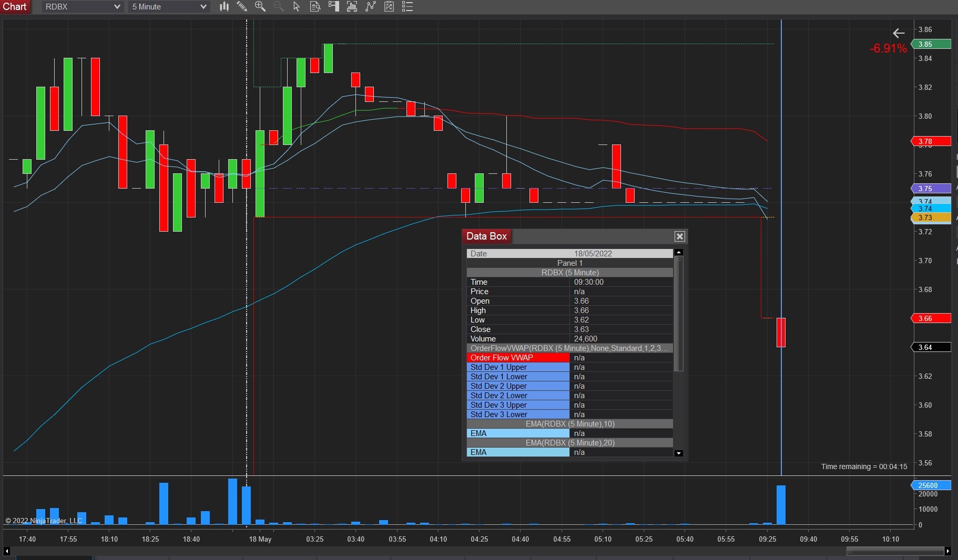
Task: Click the Time value 09:30:00
Action: pos(589,282)
